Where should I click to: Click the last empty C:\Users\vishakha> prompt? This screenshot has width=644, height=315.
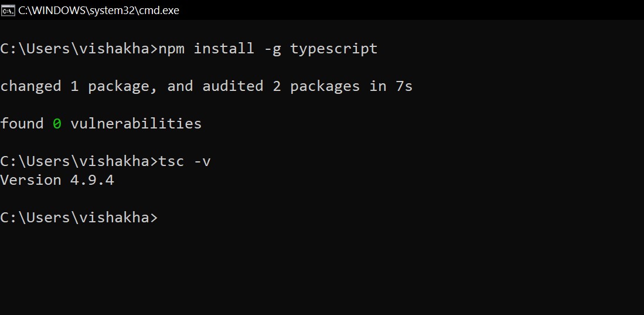click(x=79, y=218)
